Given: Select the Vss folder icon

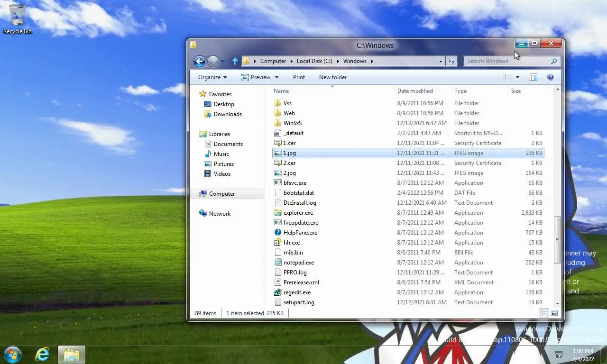Looking at the screenshot, I should pos(278,103).
